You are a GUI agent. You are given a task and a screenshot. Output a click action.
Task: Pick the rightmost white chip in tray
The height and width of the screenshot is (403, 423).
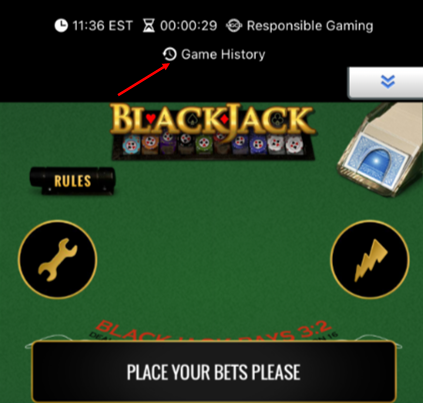[294, 145]
